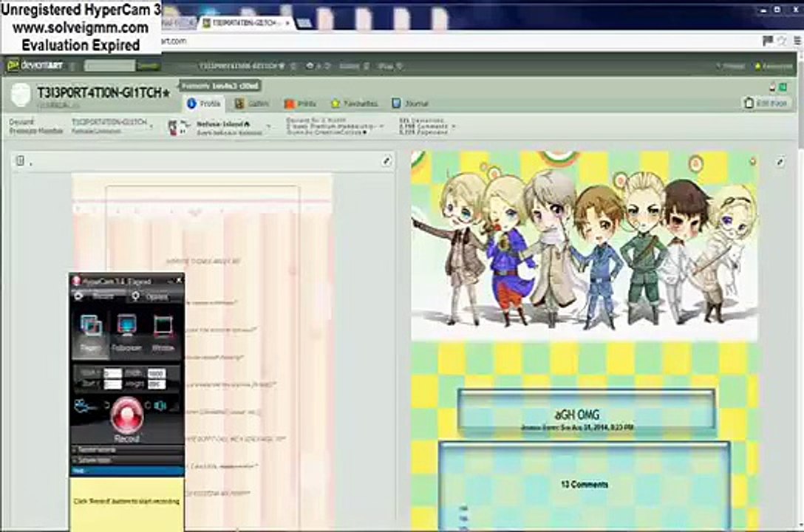
Task: Click the Start X input field in HyperCam
Action: [x=113, y=373]
